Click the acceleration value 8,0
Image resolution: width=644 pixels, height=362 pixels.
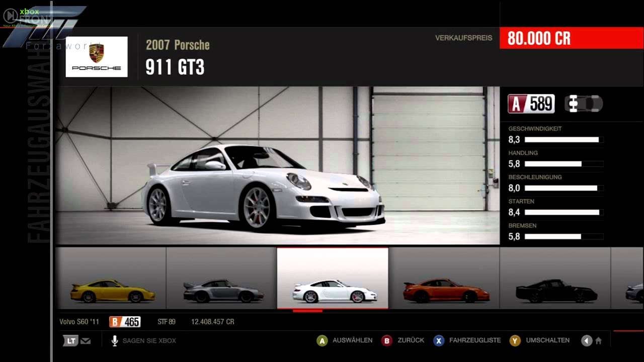tap(514, 188)
